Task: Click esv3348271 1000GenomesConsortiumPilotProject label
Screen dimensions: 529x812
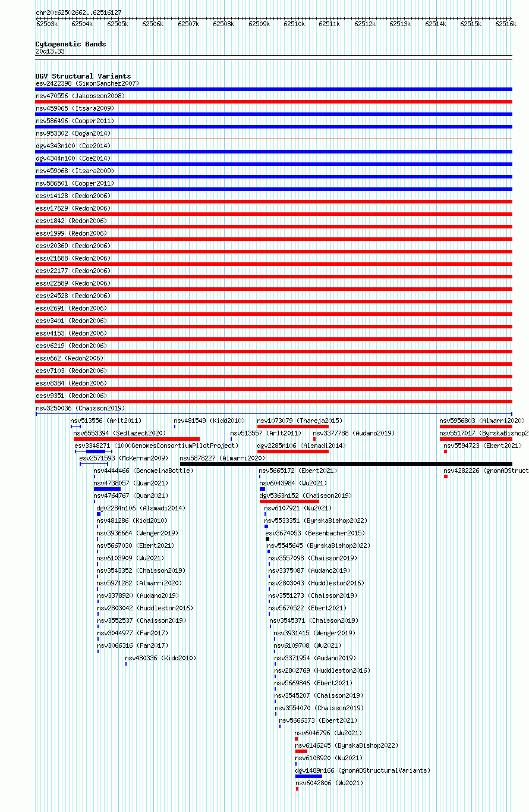Action: coord(156,446)
